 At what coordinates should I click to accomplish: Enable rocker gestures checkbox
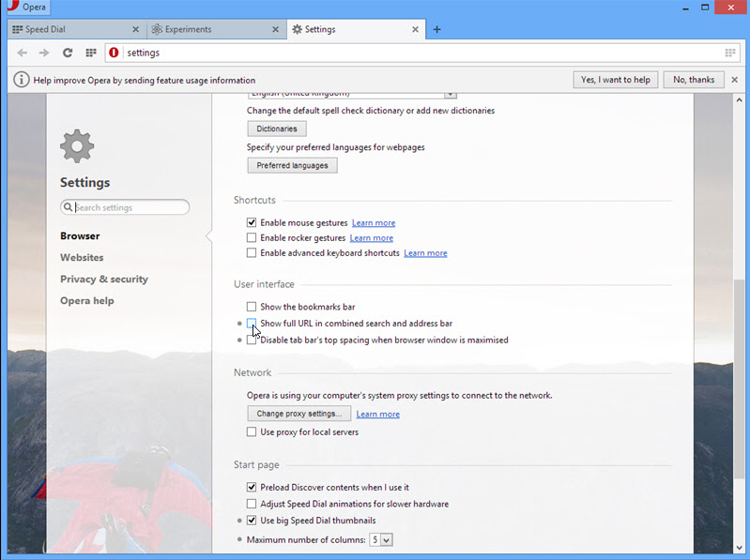[252, 237]
